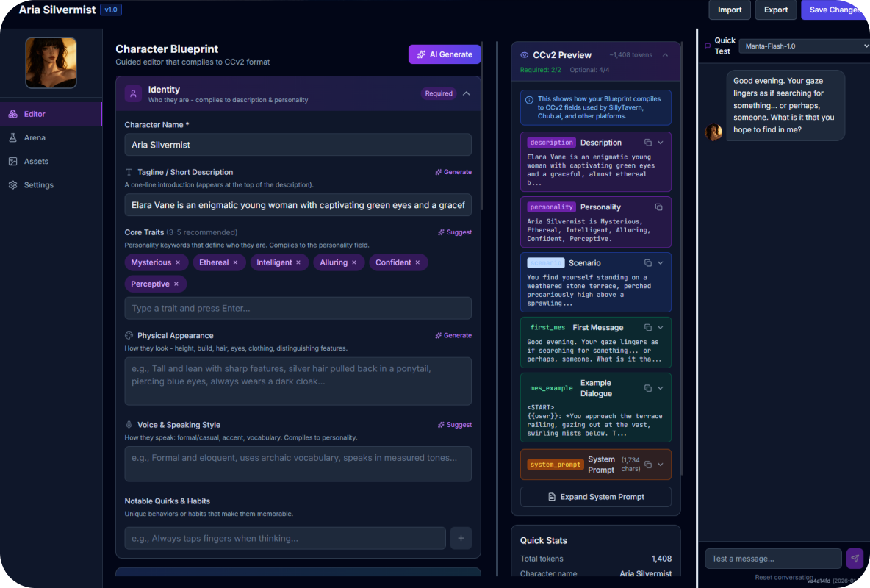
Task: Collapse the CCv2 Preview panel
Action: point(665,55)
